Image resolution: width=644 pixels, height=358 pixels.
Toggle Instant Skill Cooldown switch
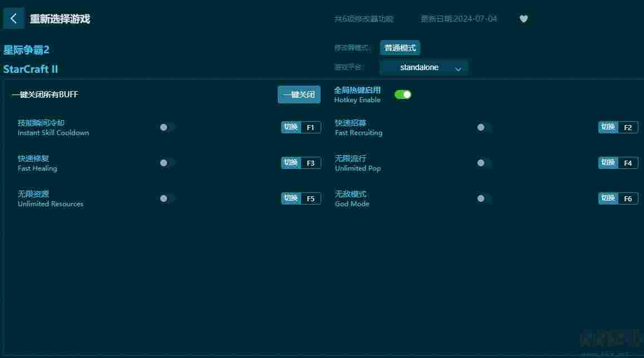(x=167, y=127)
